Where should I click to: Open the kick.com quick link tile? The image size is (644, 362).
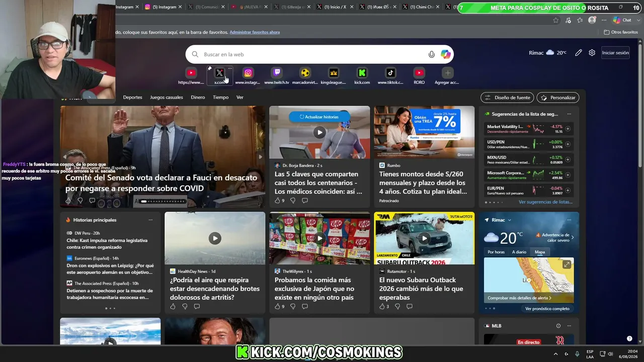point(362,75)
